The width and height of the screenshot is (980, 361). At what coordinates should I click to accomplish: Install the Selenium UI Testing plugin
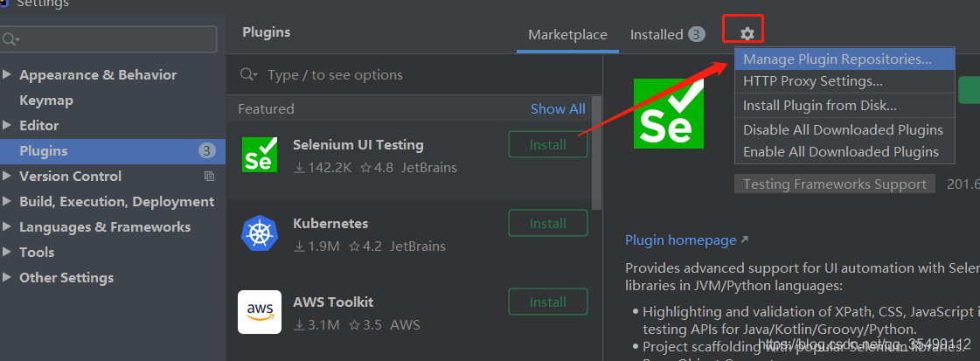click(548, 145)
